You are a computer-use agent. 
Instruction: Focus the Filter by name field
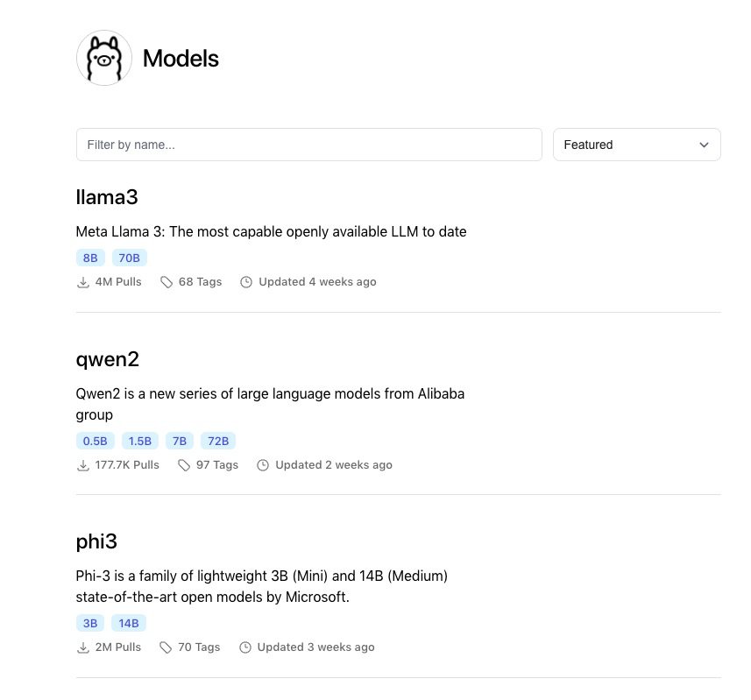pyautogui.click(x=308, y=145)
